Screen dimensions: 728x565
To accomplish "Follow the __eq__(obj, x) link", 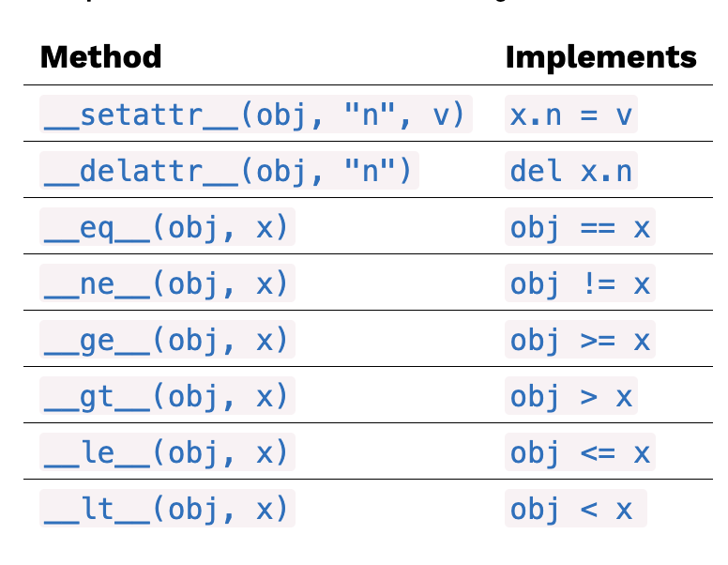I will 167,227.
